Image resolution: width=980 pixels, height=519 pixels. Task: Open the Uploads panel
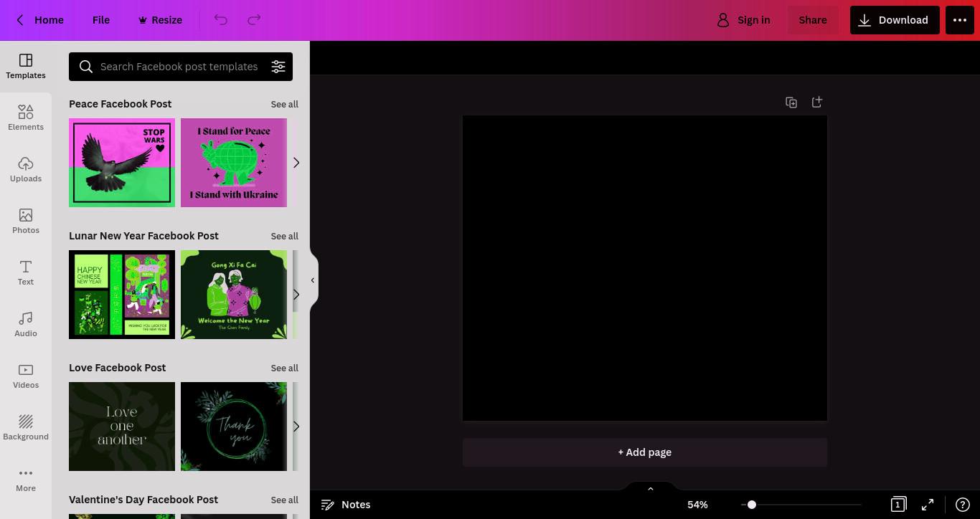tap(26, 170)
